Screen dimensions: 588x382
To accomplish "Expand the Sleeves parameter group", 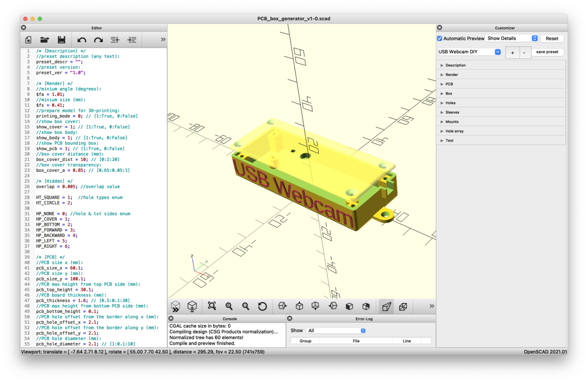I will pyautogui.click(x=501, y=112).
